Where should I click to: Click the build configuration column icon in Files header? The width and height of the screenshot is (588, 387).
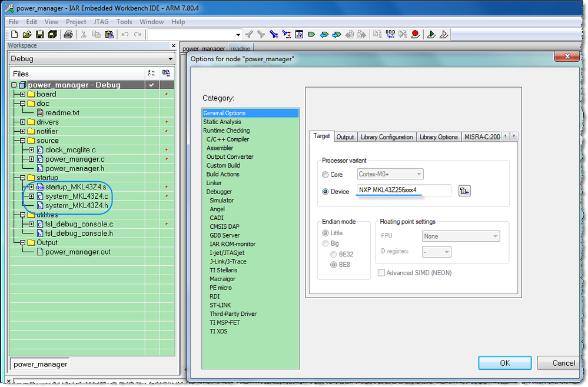[151, 73]
